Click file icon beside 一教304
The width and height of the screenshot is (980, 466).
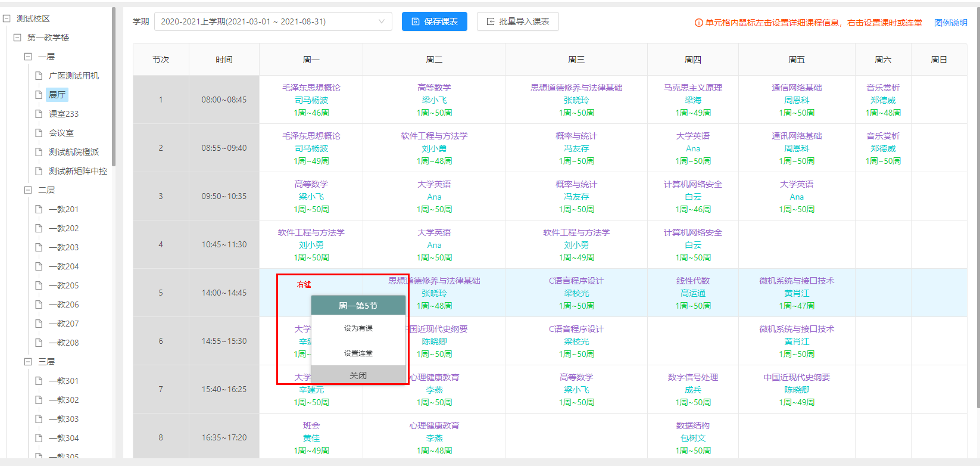39,438
